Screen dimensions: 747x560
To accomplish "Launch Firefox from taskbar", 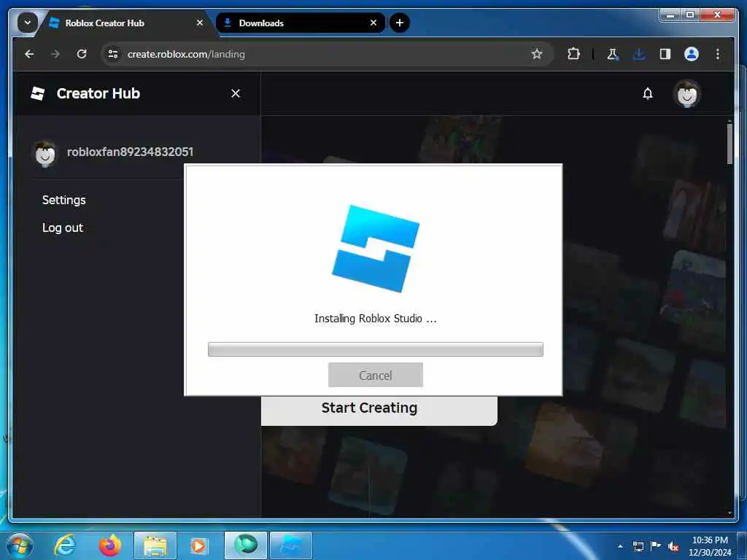I will 110,545.
